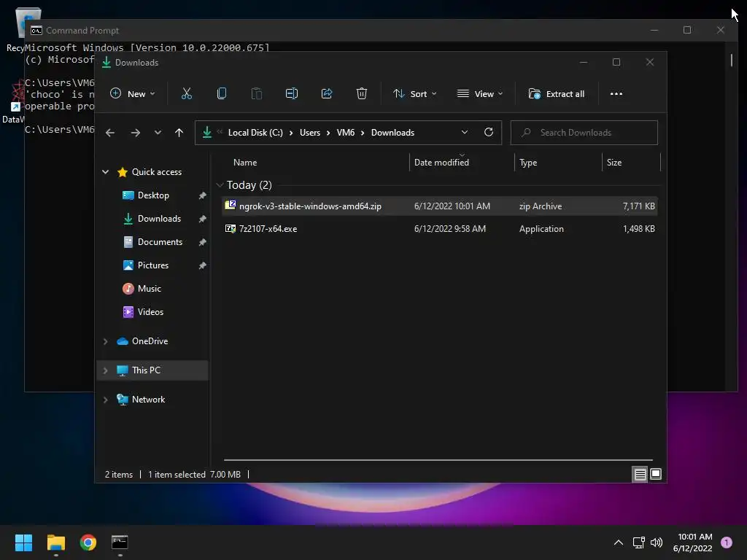Select This PC in navigation pane

coord(153,370)
